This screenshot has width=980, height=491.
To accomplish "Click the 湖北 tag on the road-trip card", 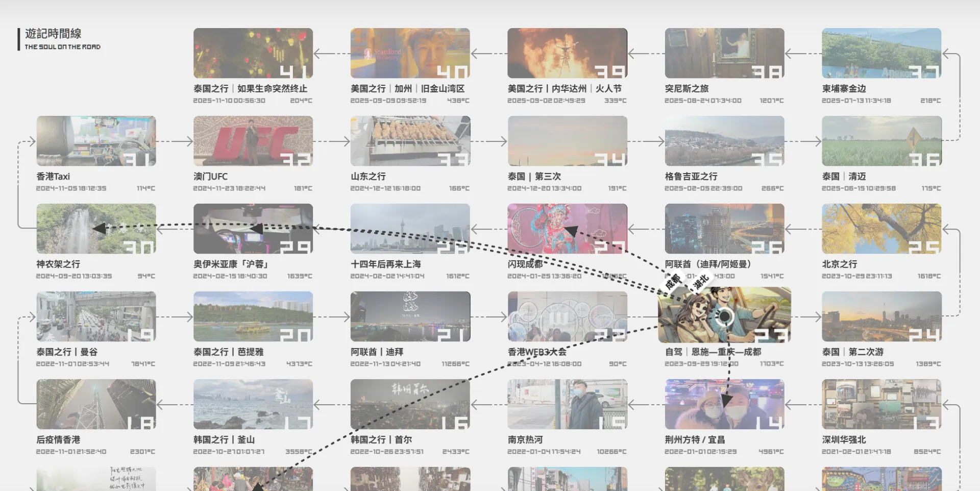I will click(700, 281).
